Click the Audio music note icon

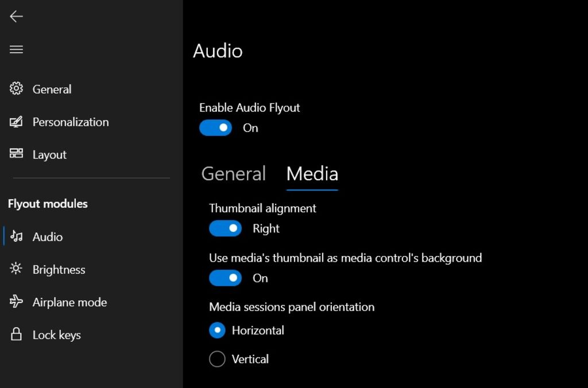(17, 236)
